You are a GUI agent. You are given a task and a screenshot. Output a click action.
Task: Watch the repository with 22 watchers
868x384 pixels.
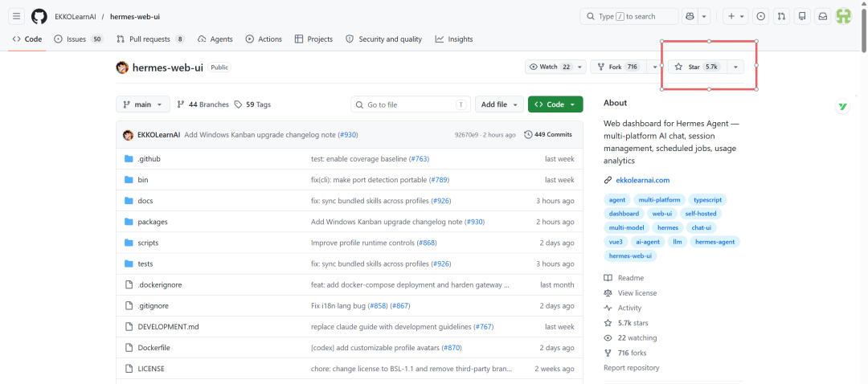(x=555, y=67)
